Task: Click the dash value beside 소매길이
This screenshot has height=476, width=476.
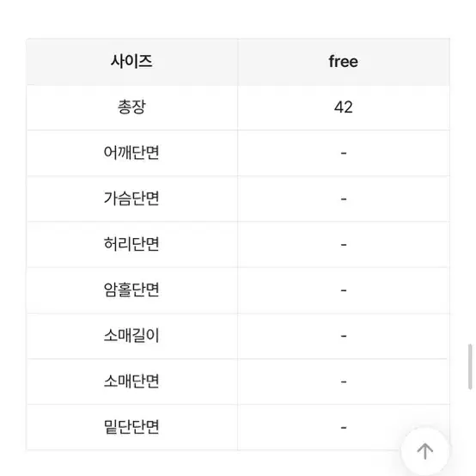Action: 344,336
